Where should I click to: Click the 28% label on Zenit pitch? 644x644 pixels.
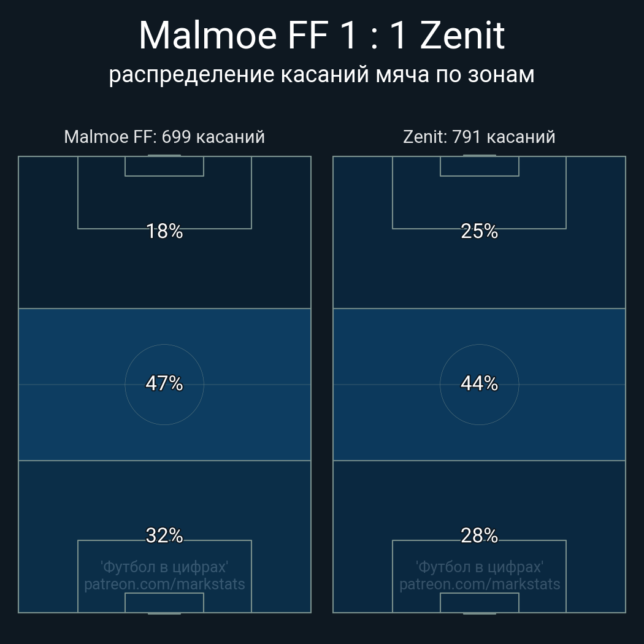pyautogui.click(x=479, y=535)
